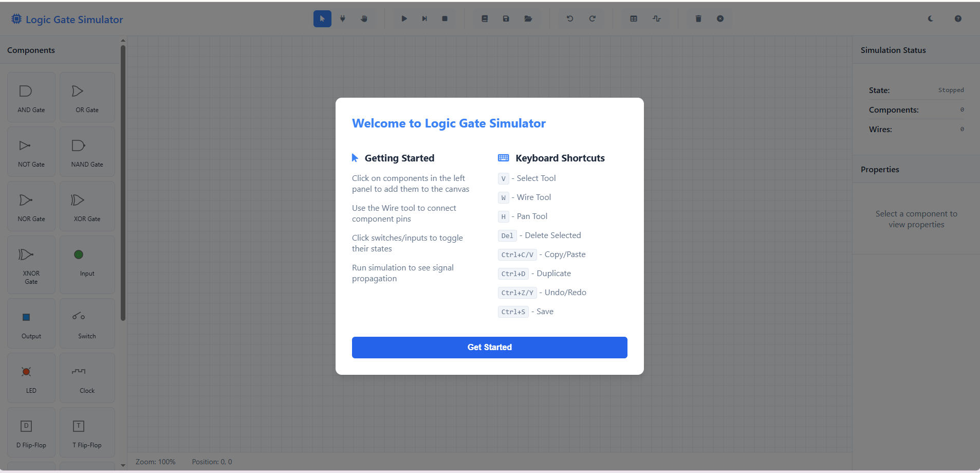Redo the last undone action
Screen dimensions: 980x473
[x=592, y=19]
